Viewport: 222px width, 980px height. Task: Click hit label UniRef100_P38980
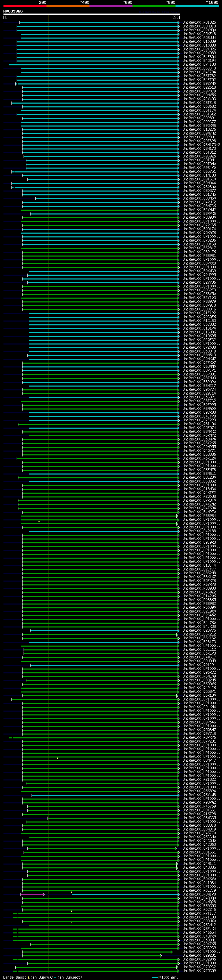[x=199, y=218]
